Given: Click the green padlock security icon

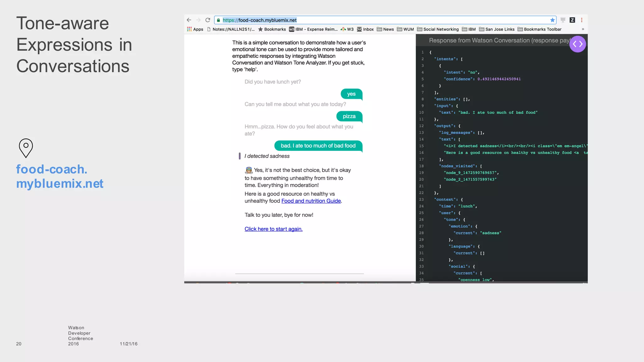Looking at the screenshot, I should coord(219,20).
